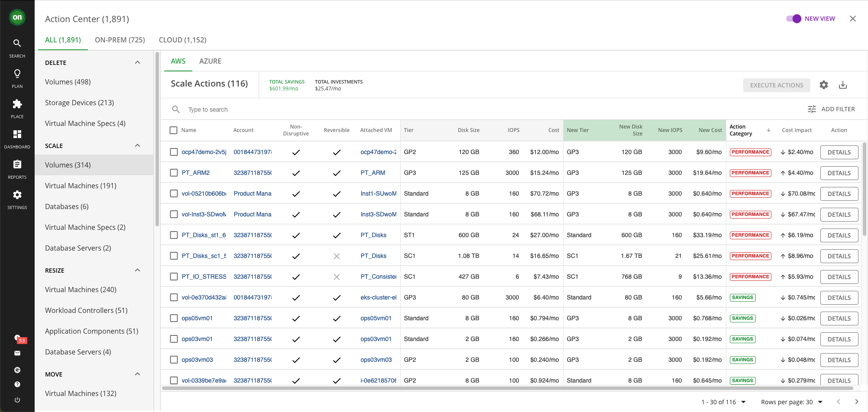Open Add Filter icon

point(812,109)
